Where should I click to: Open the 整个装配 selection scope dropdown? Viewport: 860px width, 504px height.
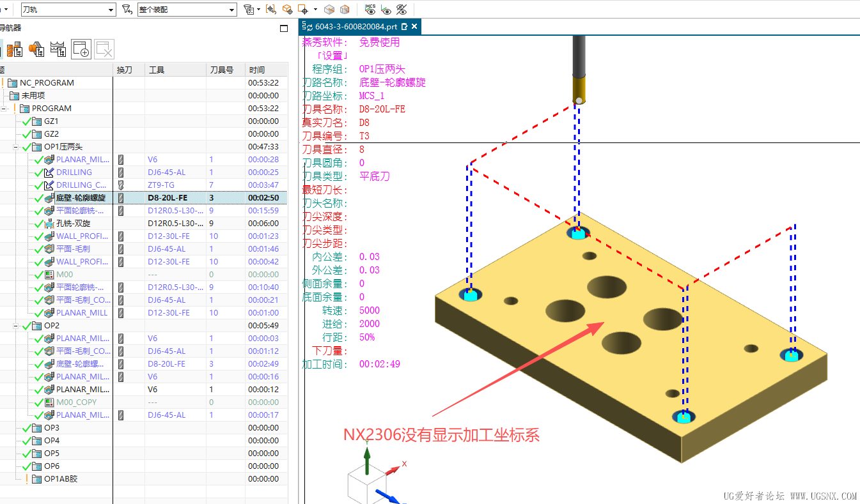coord(231,10)
